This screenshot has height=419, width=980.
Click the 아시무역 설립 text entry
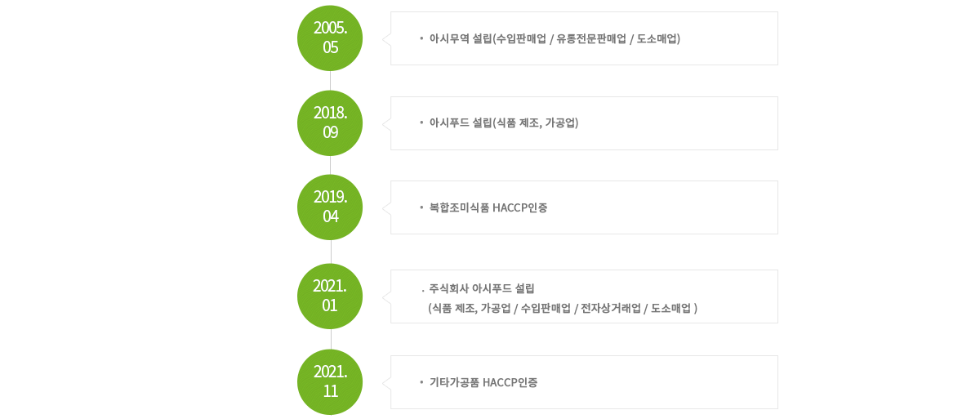[555, 38]
